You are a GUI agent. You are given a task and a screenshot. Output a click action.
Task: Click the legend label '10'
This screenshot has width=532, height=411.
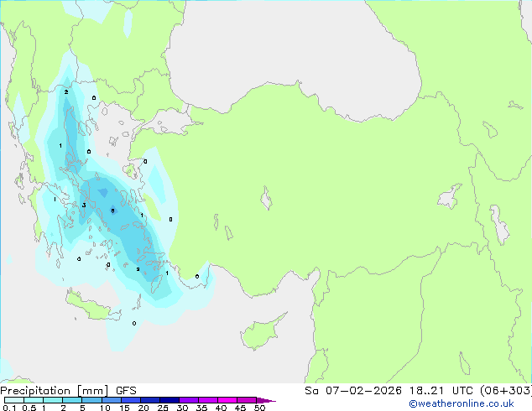[x=105, y=408]
